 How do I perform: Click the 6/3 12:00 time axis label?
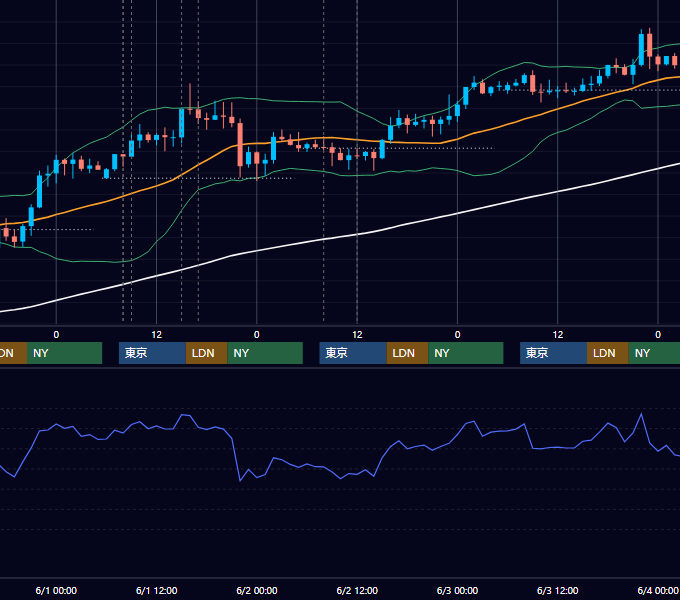pos(557,590)
